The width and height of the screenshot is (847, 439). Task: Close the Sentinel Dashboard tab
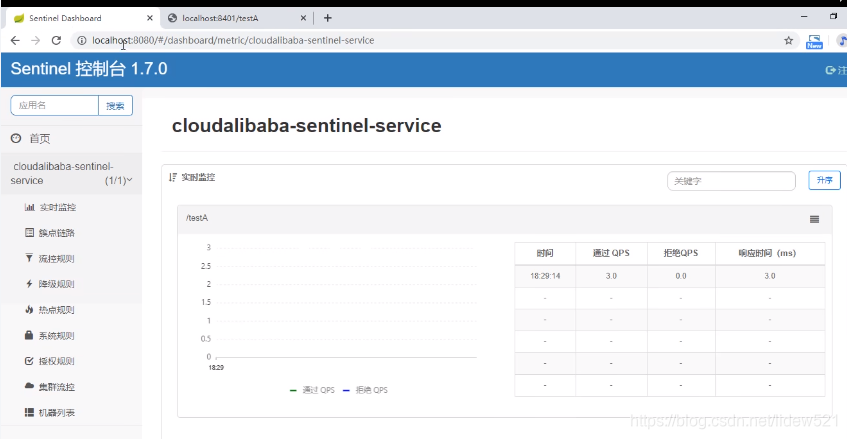point(150,18)
